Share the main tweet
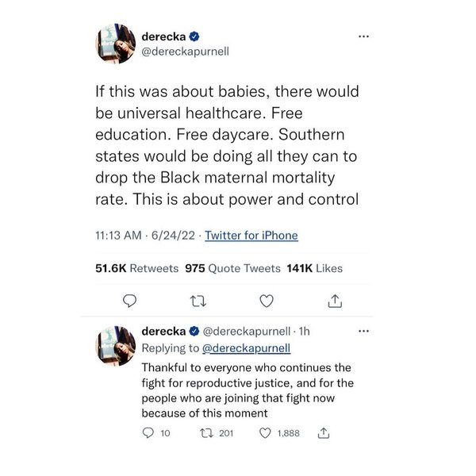 point(335,301)
